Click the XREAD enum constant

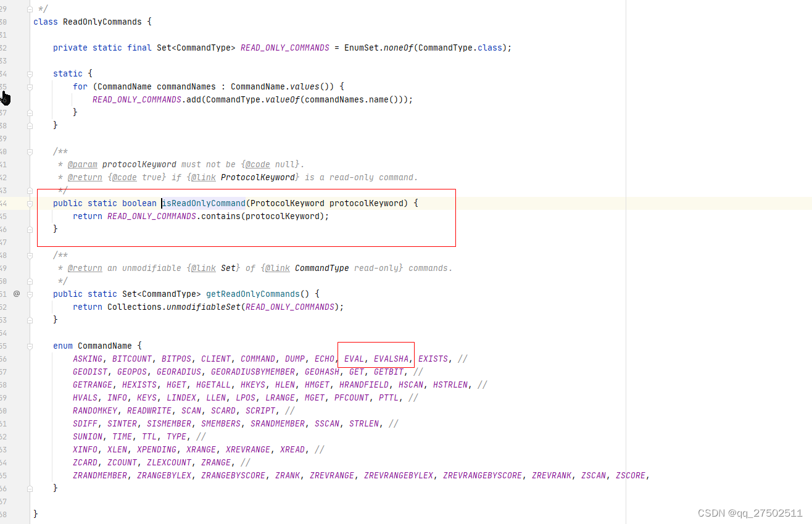click(x=292, y=449)
